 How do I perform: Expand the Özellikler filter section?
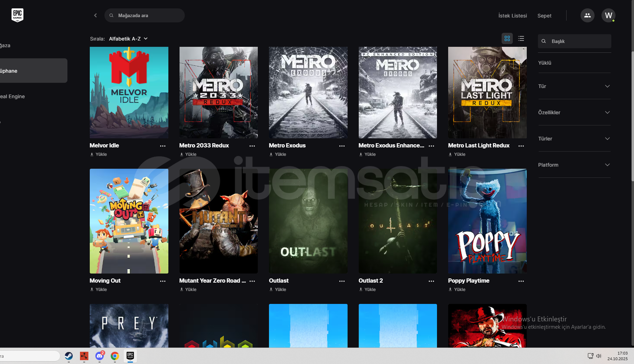click(x=574, y=112)
